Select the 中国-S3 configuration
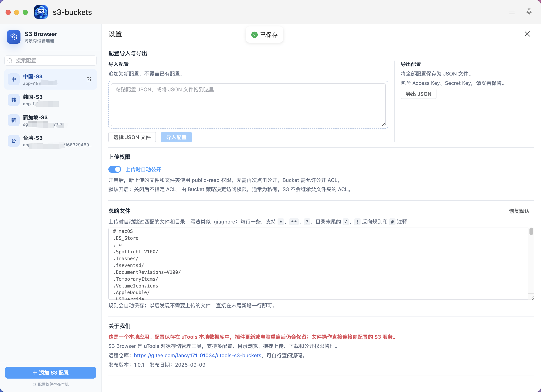 (51, 79)
